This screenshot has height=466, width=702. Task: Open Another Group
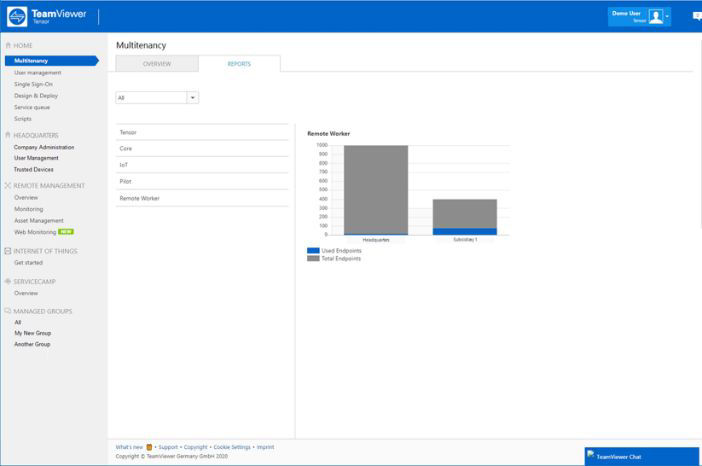click(x=32, y=344)
